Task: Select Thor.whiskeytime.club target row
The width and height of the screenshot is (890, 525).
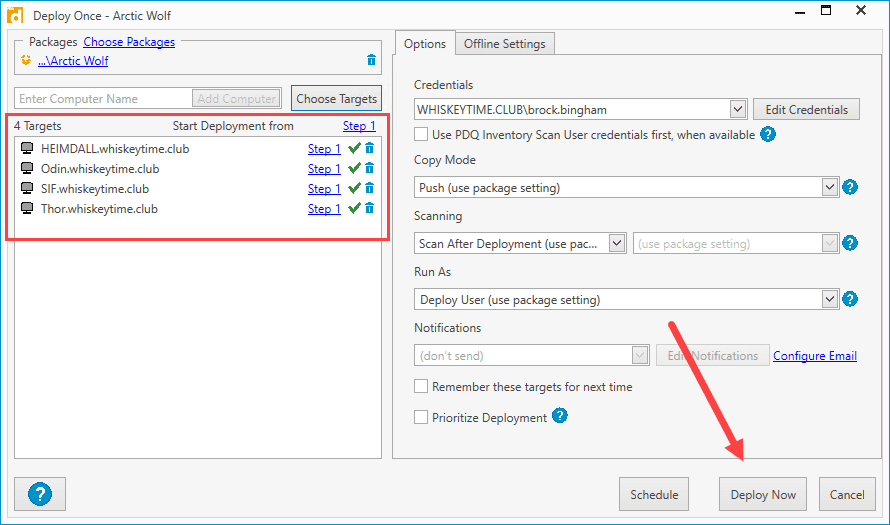Action: point(198,208)
